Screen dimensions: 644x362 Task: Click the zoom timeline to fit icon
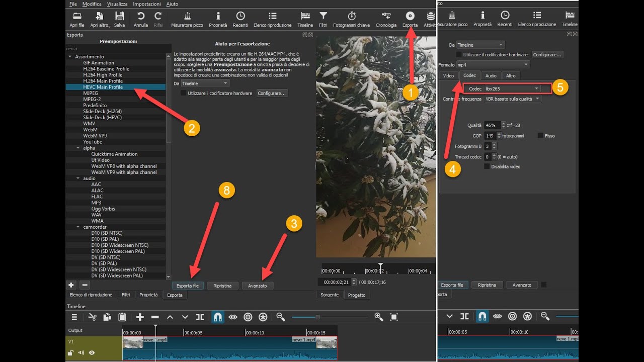pyautogui.click(x=394, y=317)
